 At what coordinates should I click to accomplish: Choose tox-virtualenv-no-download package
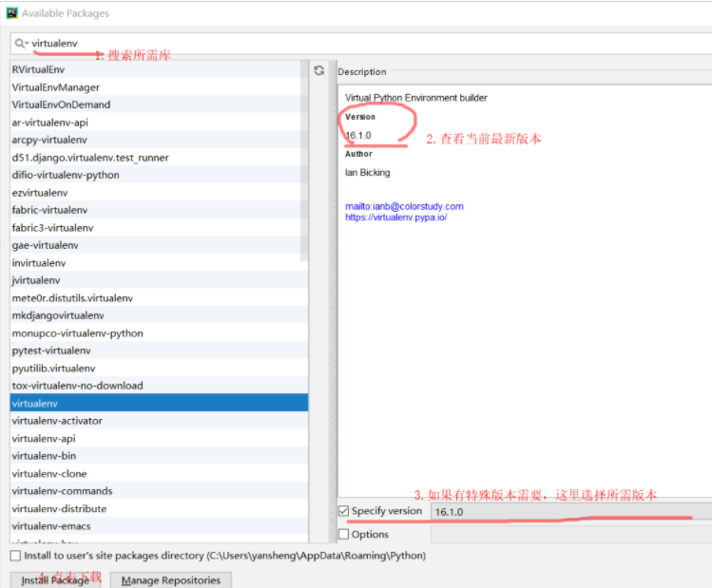click(159, 386)
